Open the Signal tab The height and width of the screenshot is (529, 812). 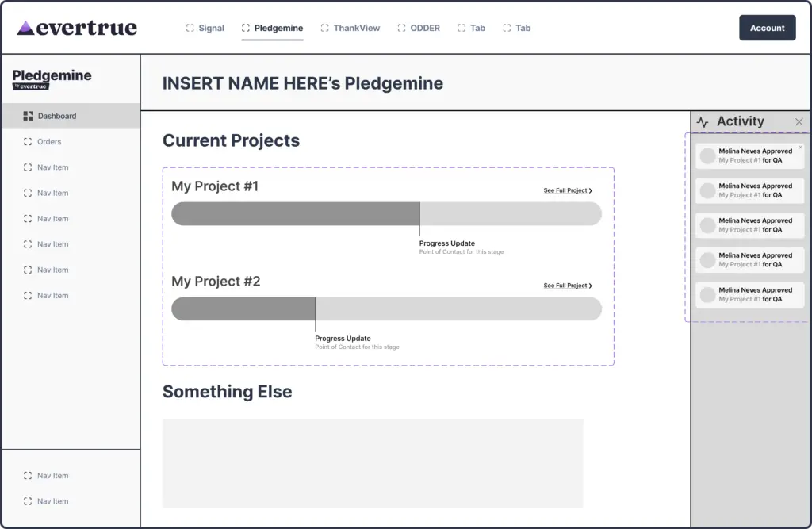pyautogui.click(x=205, y=28)
